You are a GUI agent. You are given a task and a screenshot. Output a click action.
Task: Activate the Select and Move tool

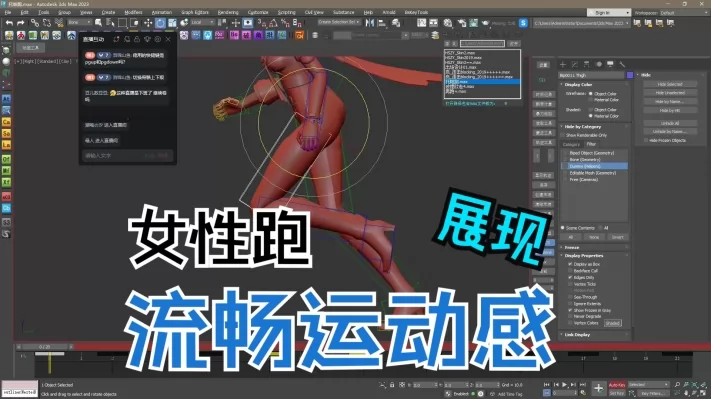[148, 23]
